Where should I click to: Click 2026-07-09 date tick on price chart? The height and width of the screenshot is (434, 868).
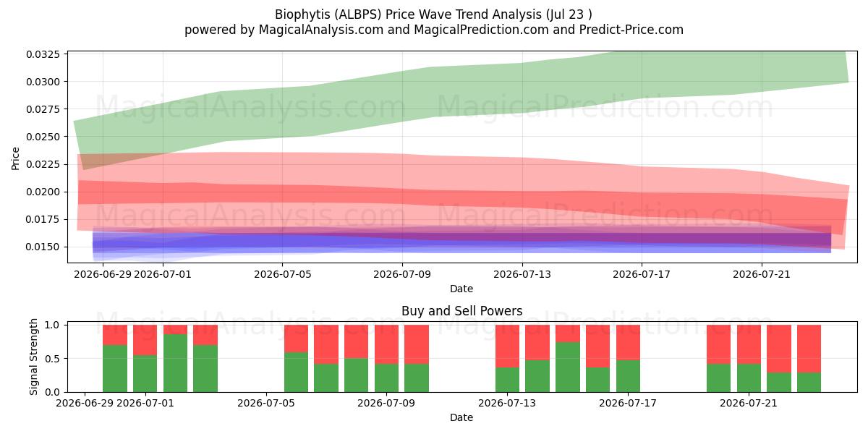click(x=402, y=274)
